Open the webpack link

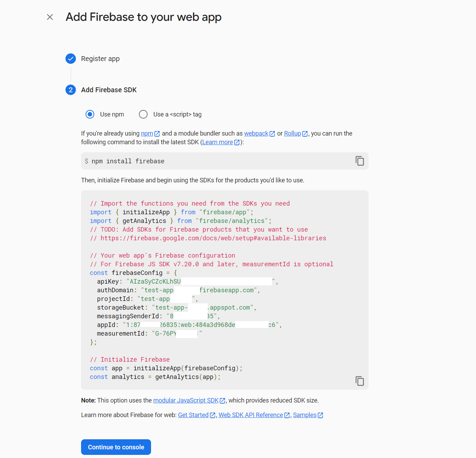point(256,133)
